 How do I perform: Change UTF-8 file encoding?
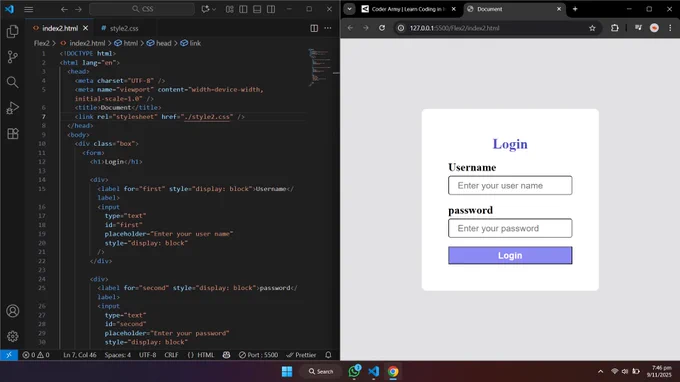[147, 355]
